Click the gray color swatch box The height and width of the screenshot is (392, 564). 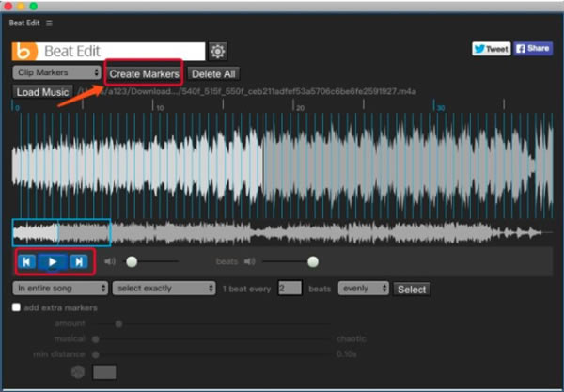click(x=104, y=372)
